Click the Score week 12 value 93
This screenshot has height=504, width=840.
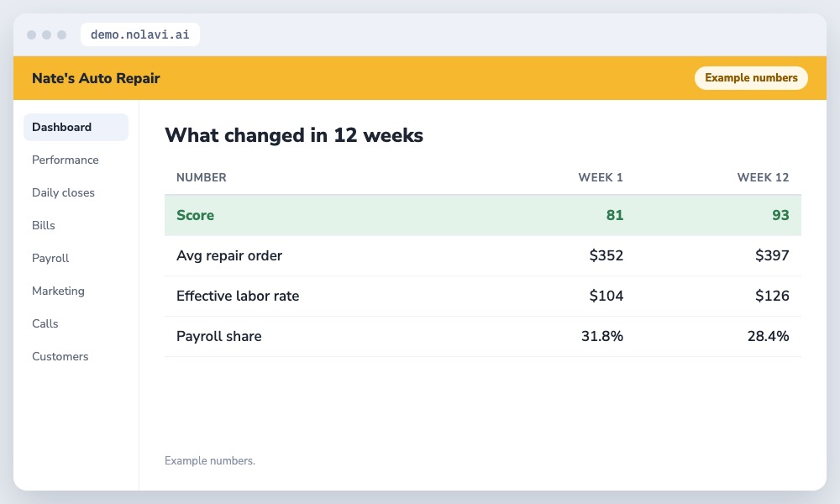[780, 215]
